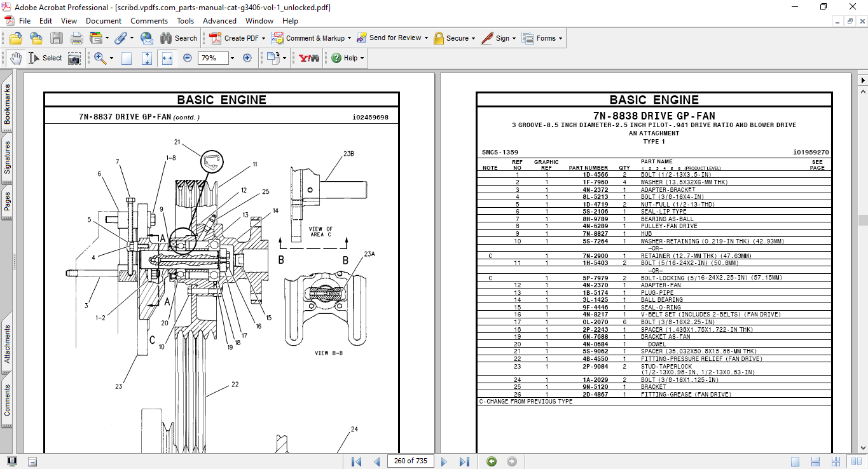Toggle the Fit Width view button
868x469 pixels.
click(167, 58)
